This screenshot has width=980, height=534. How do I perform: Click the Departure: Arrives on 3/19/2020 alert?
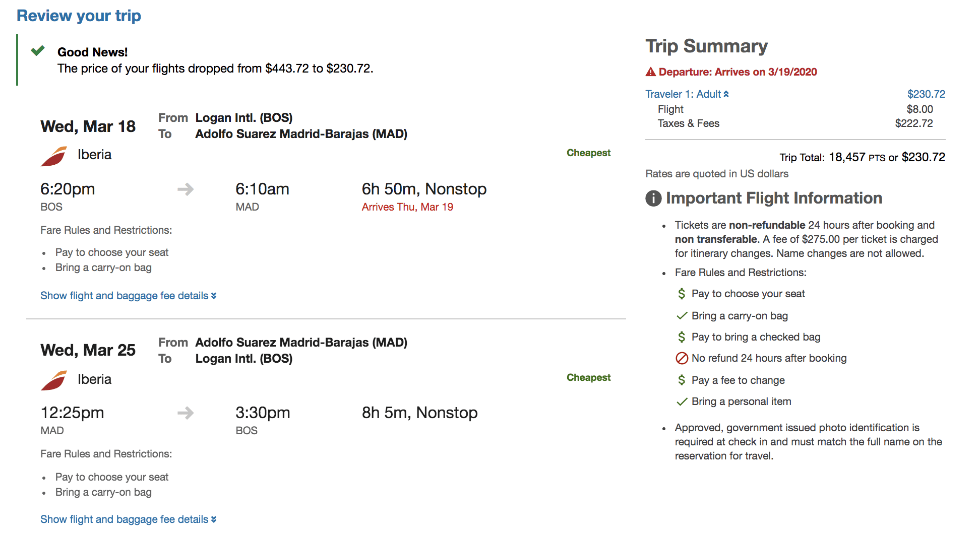738,72
